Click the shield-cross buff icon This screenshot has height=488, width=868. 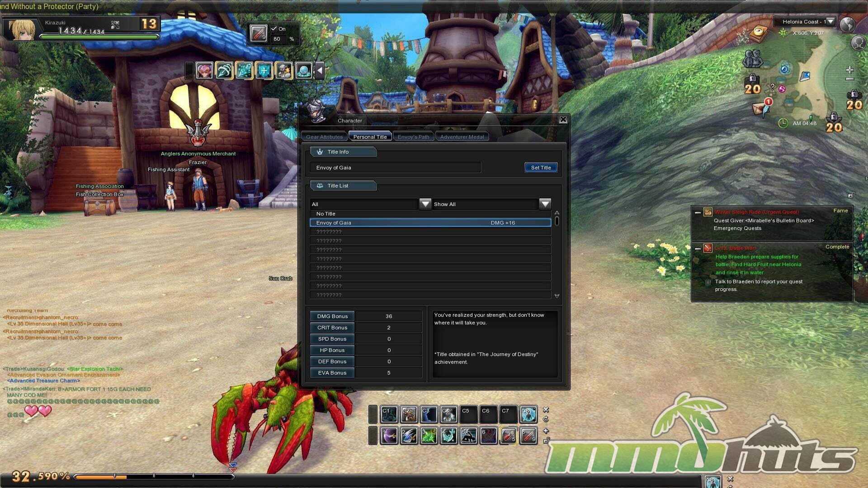(x=264, y=70)
